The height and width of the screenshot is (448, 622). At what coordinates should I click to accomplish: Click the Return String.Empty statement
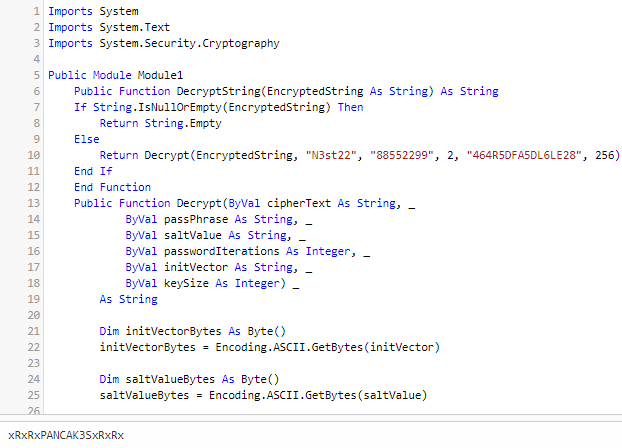pyautogui.click(x=160, y=123)
